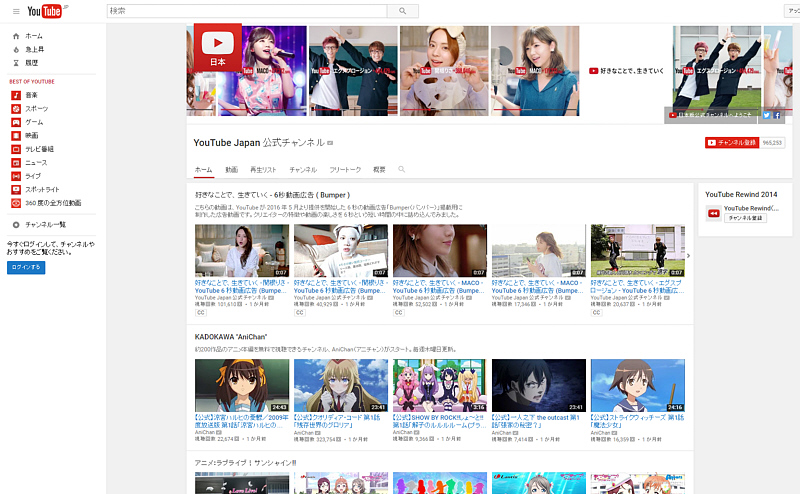Play Haruhi Suzumiya anime episode thumbnail
The width and height of the screenshot is (800, 494).
[242, 385]
